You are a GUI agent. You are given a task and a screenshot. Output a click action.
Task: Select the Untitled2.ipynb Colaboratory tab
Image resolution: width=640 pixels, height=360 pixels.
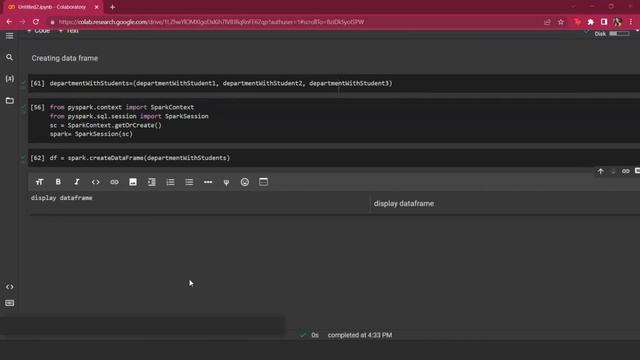[52, 7]
